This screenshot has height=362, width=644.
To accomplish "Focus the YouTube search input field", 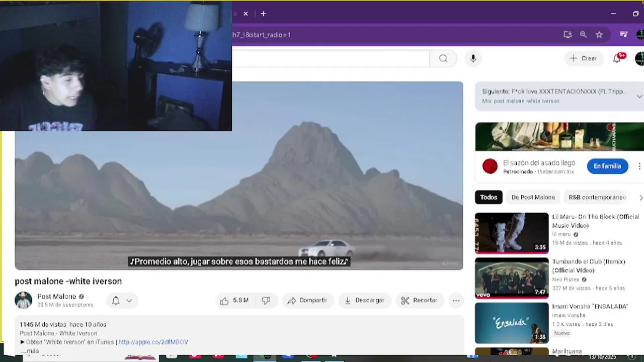I will pyautogui.click(x=331, y=58).
